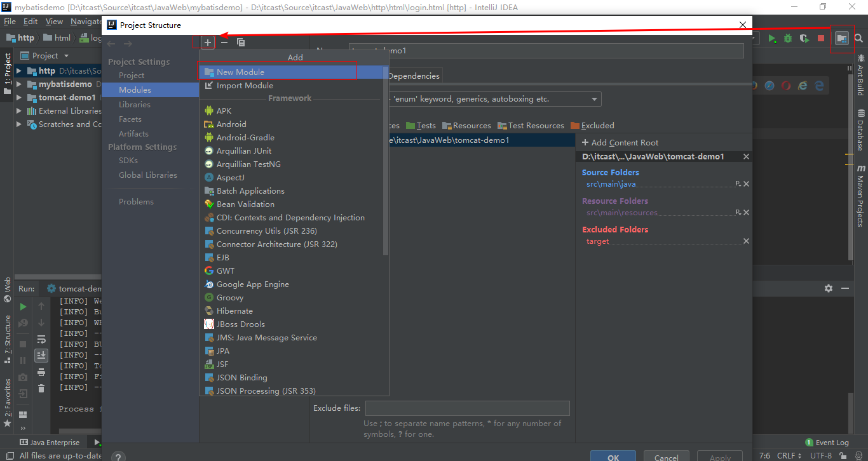
Task: Click the Debug bug icon in toolbar
Action: (x=788, y=39)
